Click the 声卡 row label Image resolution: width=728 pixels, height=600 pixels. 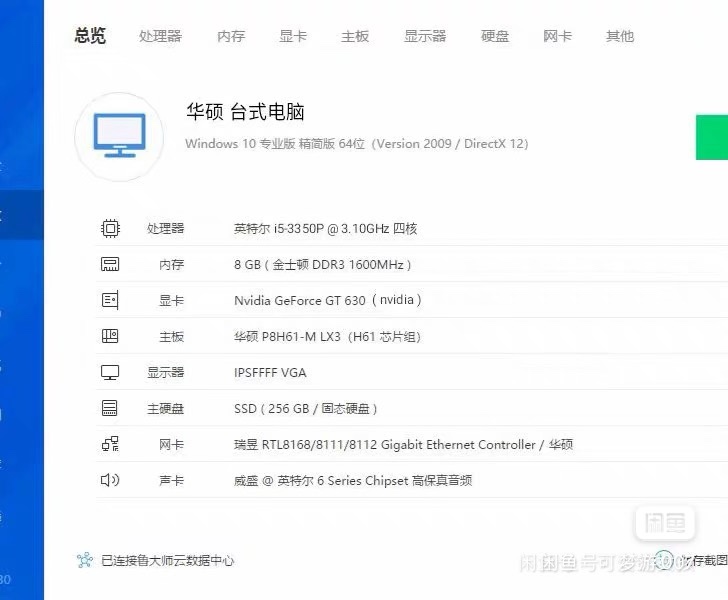[171, 480]
